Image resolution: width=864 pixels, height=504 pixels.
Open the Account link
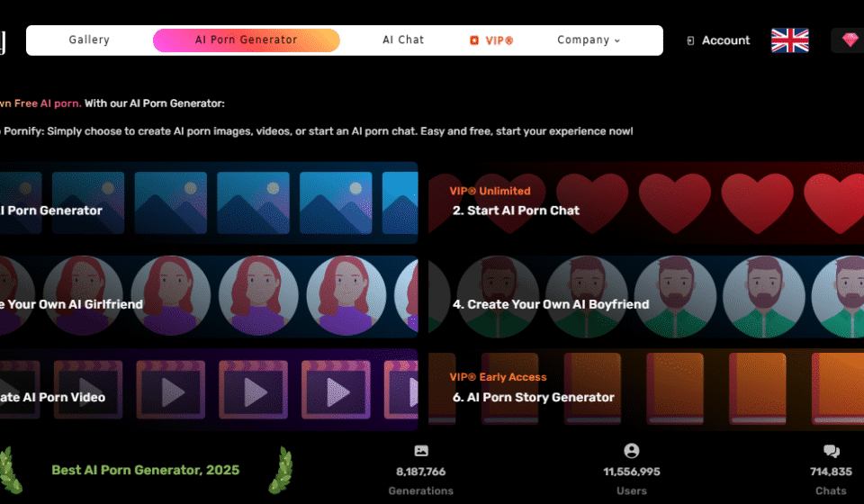pos(725,40)
